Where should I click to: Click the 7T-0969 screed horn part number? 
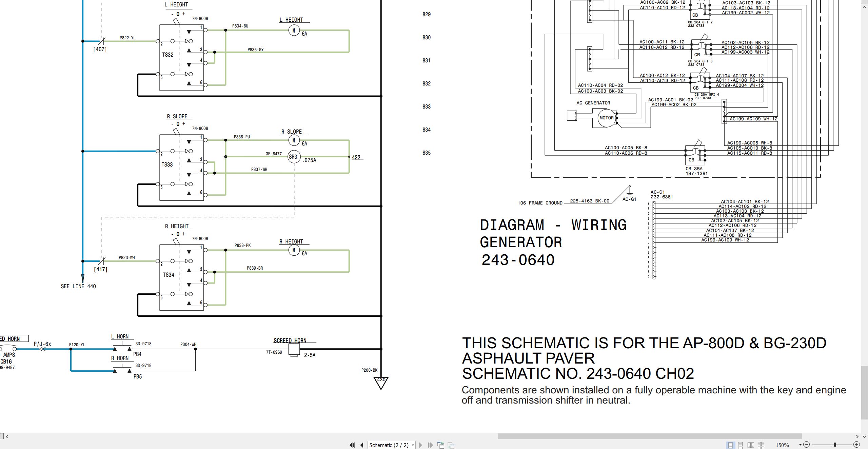tap(274, 352)
